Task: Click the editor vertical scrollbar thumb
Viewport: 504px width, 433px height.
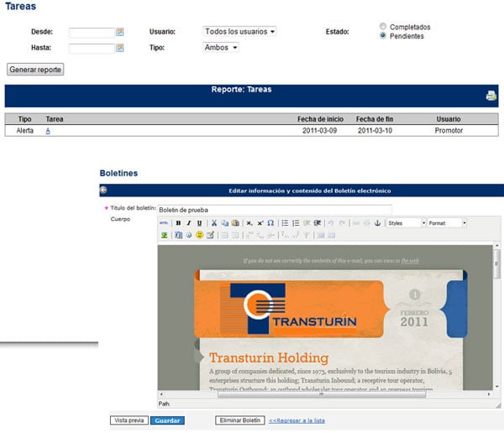Action: click(x=497, y=263)
